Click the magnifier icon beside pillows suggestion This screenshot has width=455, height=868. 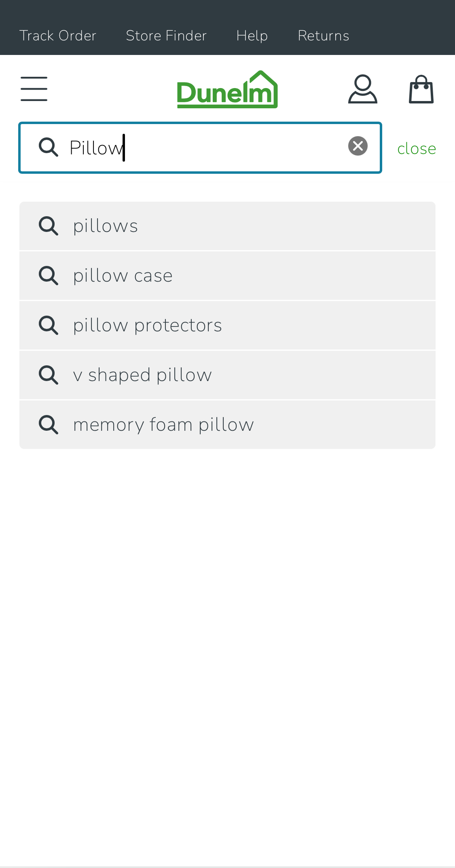pos(48,226)
